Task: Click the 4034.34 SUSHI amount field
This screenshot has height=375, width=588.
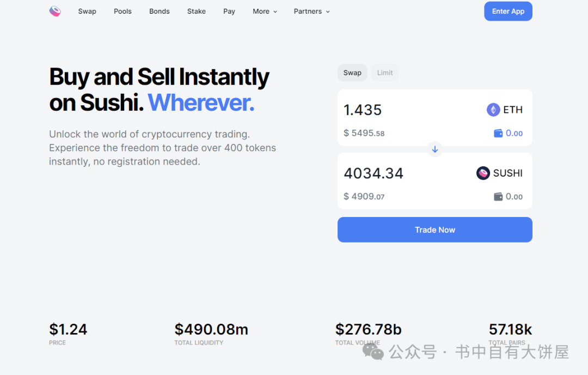Action: coord(373,173)
